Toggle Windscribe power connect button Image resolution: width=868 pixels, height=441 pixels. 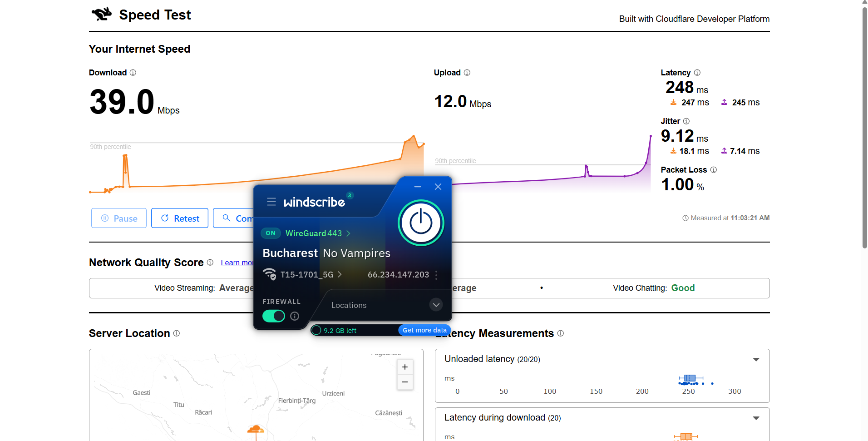[421, 223]
